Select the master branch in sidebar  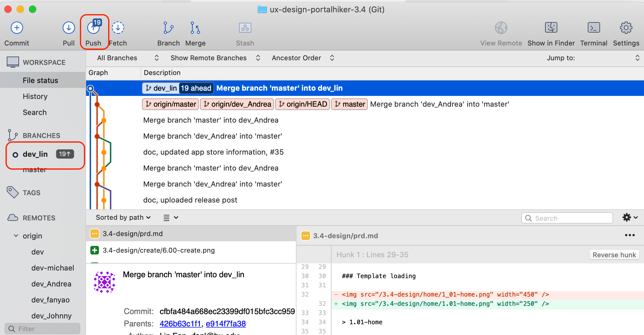point(34,170)
